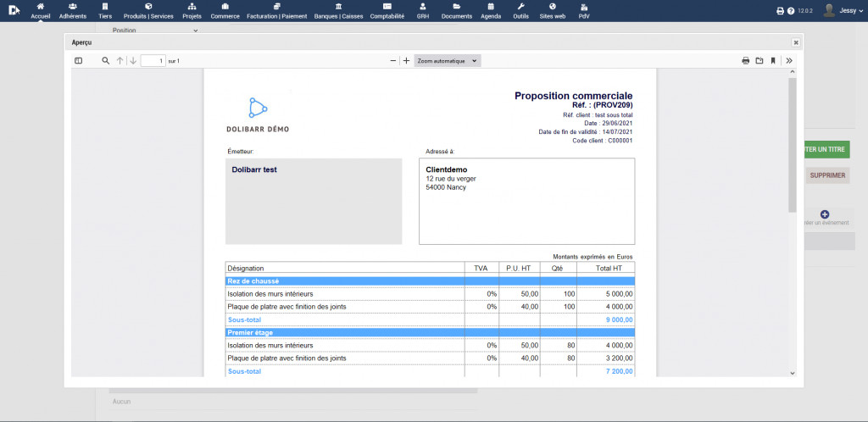Click the page number input field
This screenshot has height=422, width=868.
(x=153, y=61)
